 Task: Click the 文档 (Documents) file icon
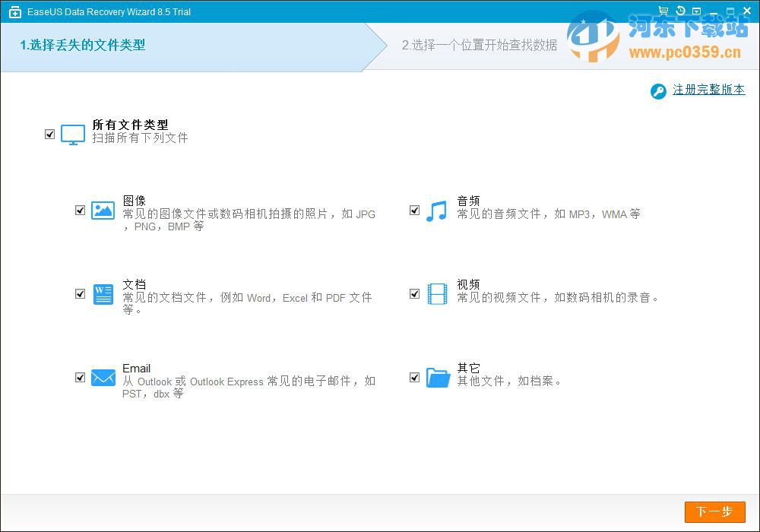[103, 294]
